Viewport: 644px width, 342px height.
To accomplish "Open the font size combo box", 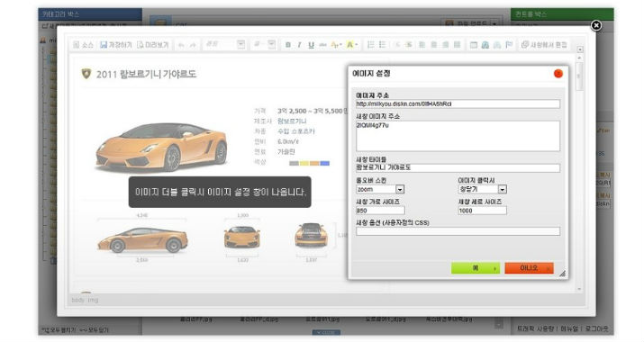I will pos(264,44).
